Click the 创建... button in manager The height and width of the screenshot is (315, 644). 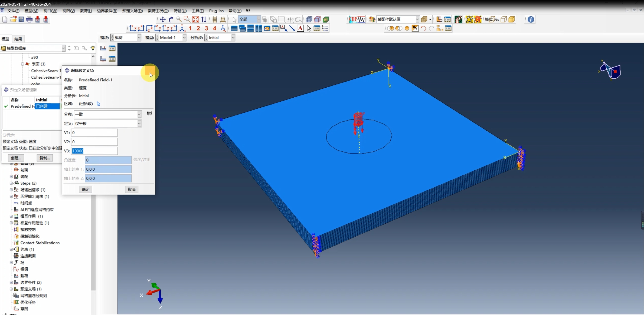(x=16, y=158)
